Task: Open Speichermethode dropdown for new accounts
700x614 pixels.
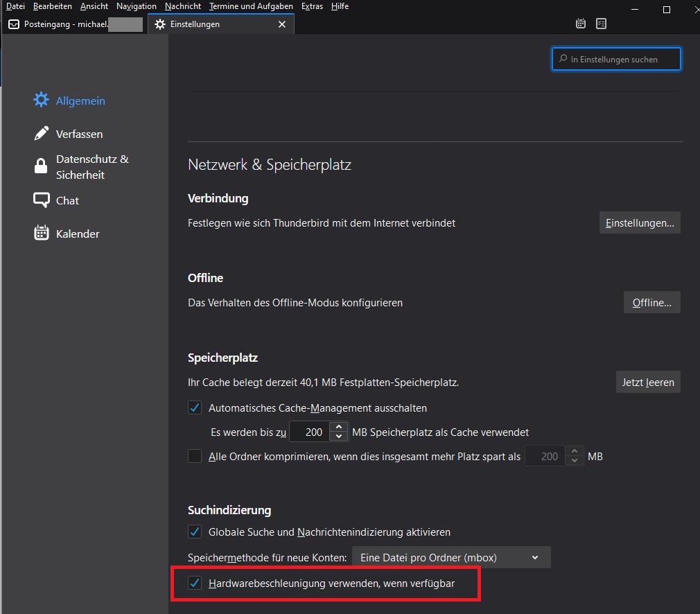Action: [x=451, y=557]
